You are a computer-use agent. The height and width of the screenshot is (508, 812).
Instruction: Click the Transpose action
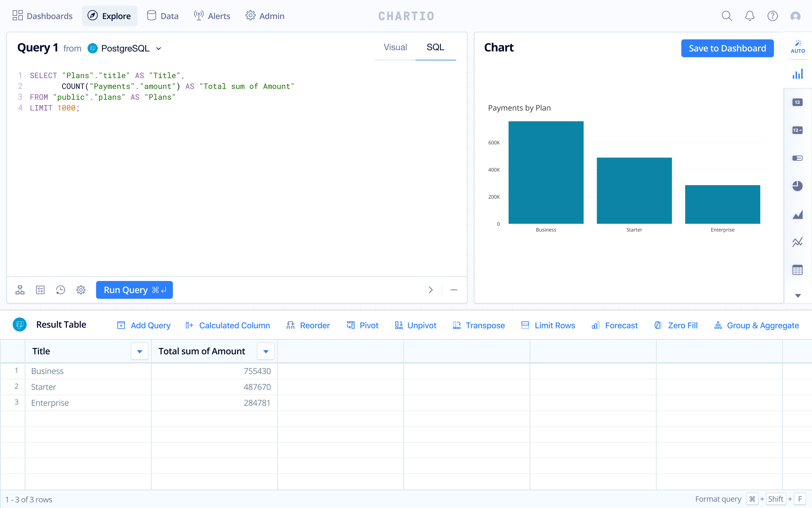pyautogui.click(x=478, y=325)
